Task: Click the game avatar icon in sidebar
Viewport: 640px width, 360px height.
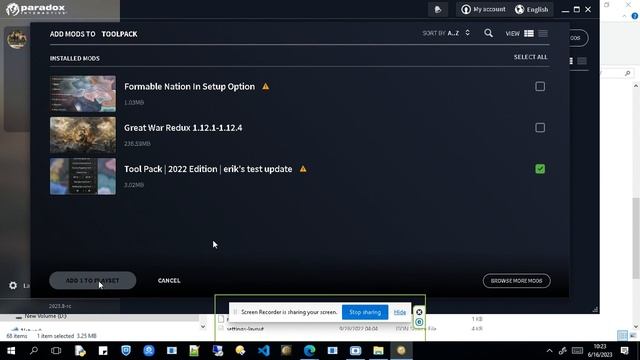Action: click(x=17, y=39)
